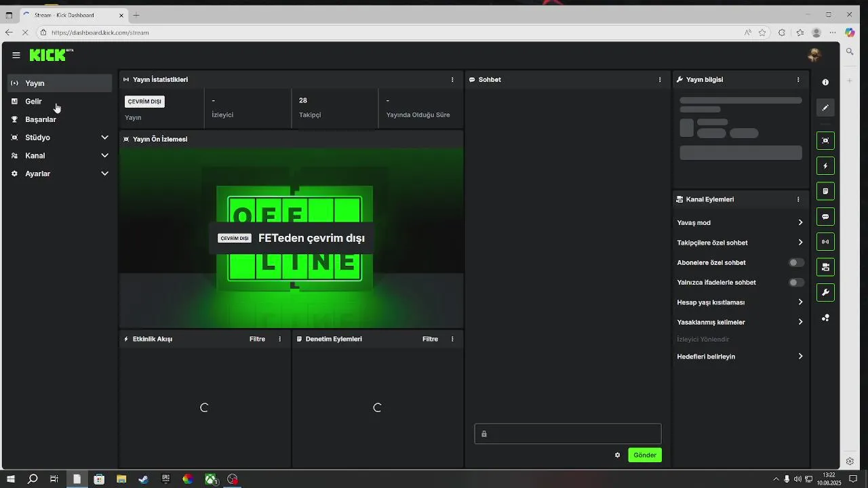The width and height of the screenshot is (868, 488).
Task: Toggle the moderation log note icon
Action: [825, 191]
